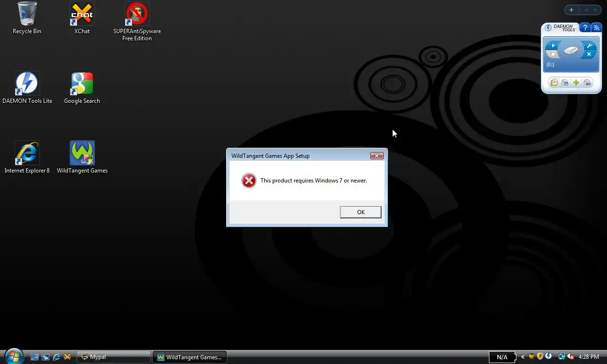Click the sidebar add gadget plus button

point(571,10)
